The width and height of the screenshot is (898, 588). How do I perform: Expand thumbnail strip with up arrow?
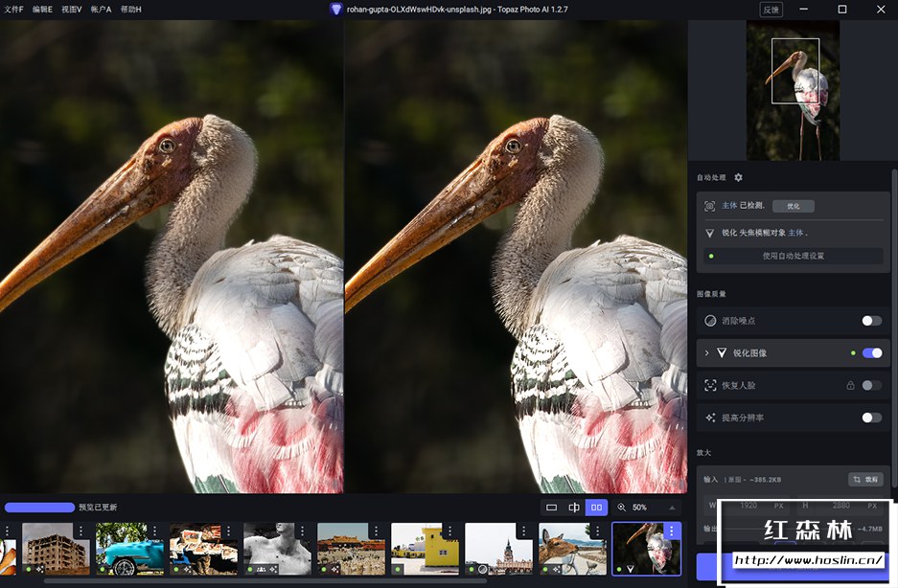point(672,508)
